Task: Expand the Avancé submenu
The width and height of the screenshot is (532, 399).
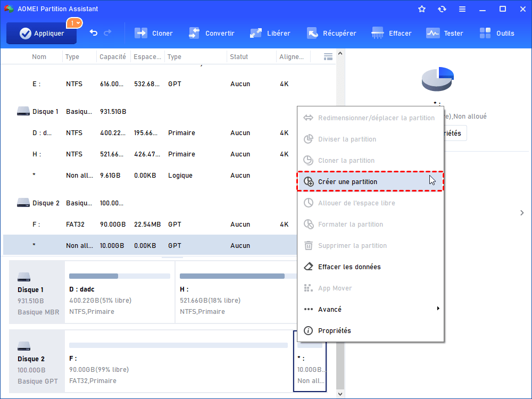Action: pyautogui.click(x=370, y=309)
